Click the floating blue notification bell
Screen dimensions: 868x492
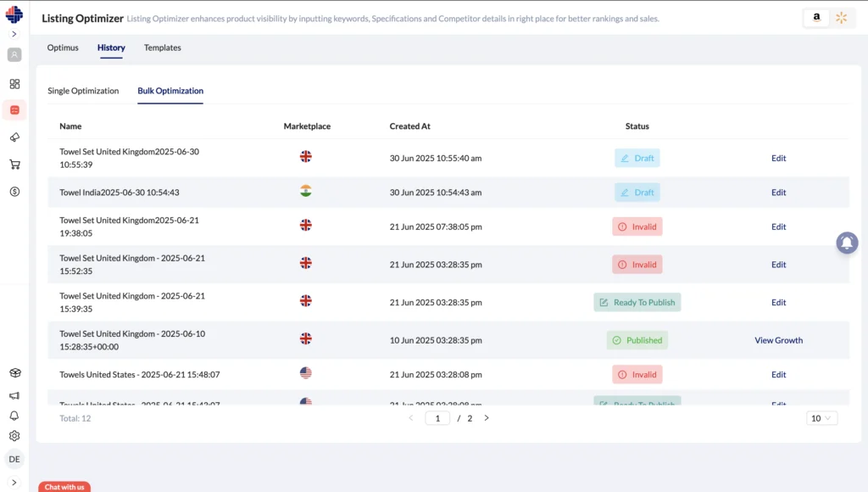(x=847, y=243)
